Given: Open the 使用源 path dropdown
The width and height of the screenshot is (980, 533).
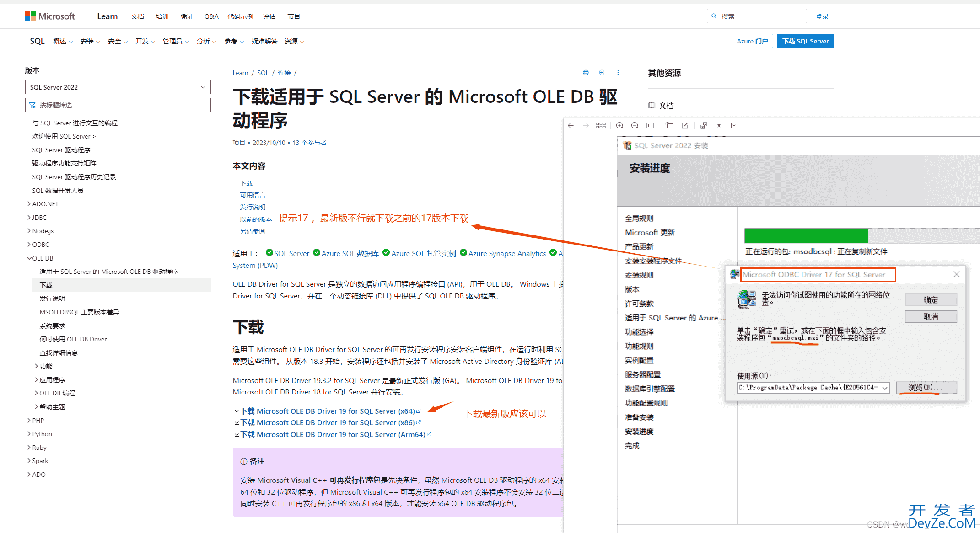Looking at the screenshot, I should (885, 388).
